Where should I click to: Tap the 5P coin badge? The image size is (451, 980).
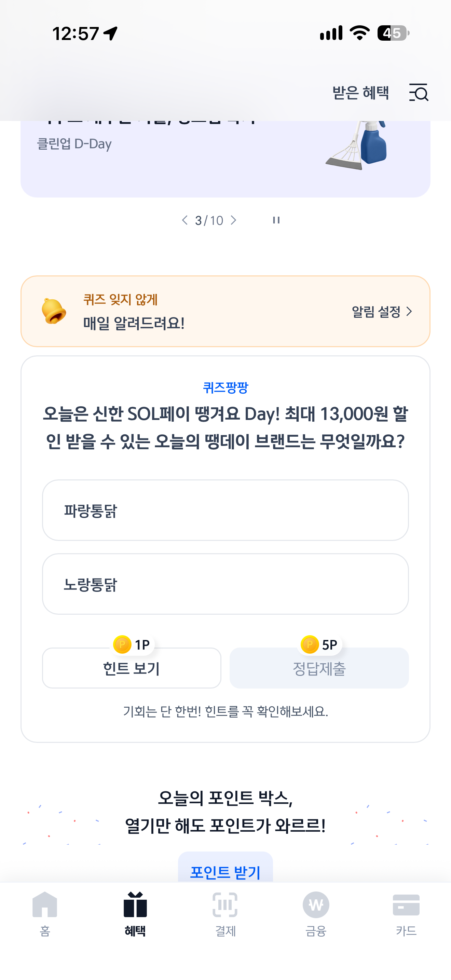(319, 644)
